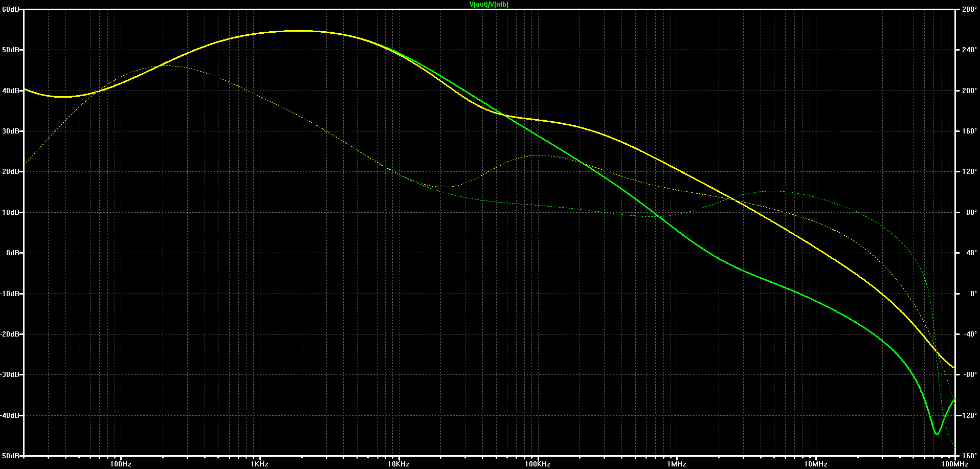Image resolution: width=980 pixels, height=469 pixels.
Task: Click the 10MHz frequency axis label
Action: coord(816,464)
